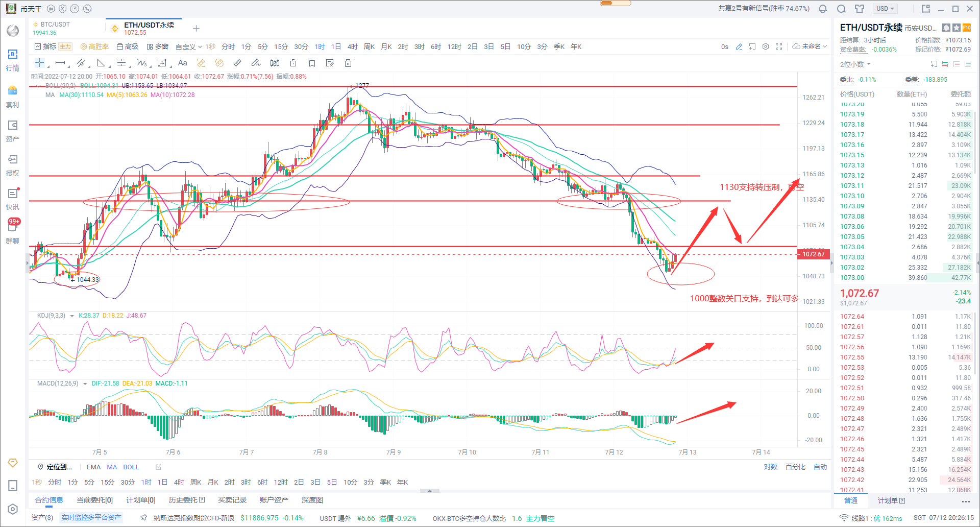Select the crosshair cursor drawing tool
Screen dimensions: 980x527
pos(39,63)
